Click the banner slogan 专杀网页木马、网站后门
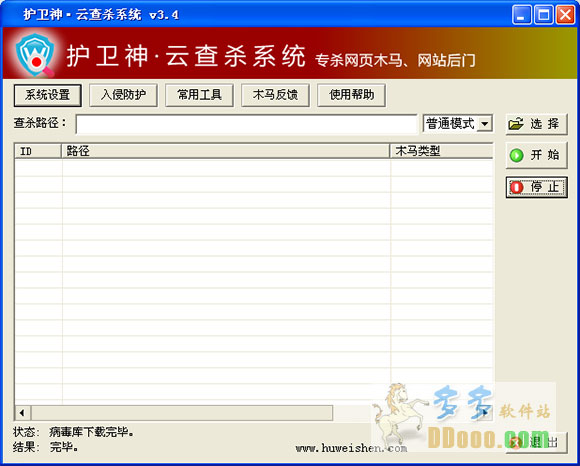The image size is (580, 466). tap(395, 61)
